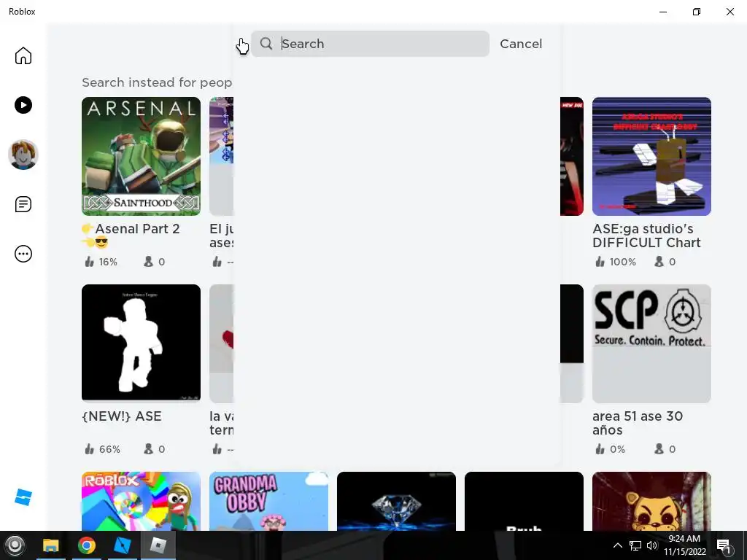Click 'Search instead for people' text
The height and width of the screenshot is (560, 747).
(157, 82)
